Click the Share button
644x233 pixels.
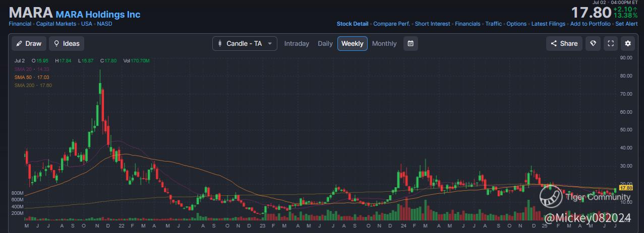pos(564,43)
